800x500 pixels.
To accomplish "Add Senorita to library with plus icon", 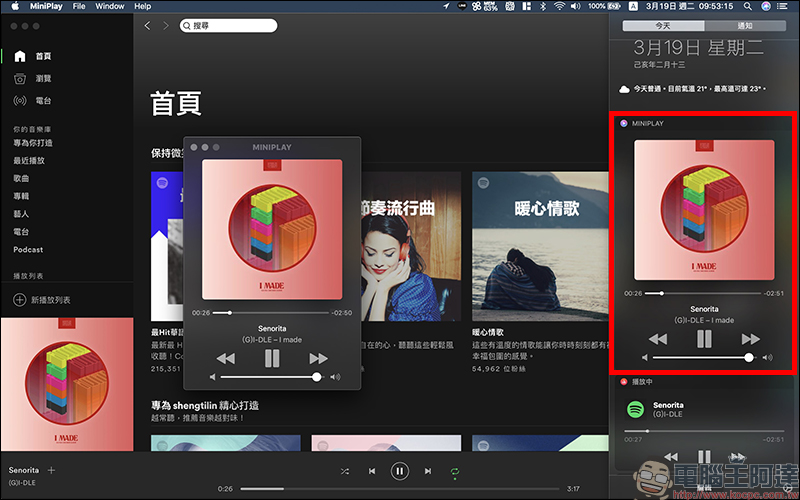I will pyautogui.click(x=51, y=470).
